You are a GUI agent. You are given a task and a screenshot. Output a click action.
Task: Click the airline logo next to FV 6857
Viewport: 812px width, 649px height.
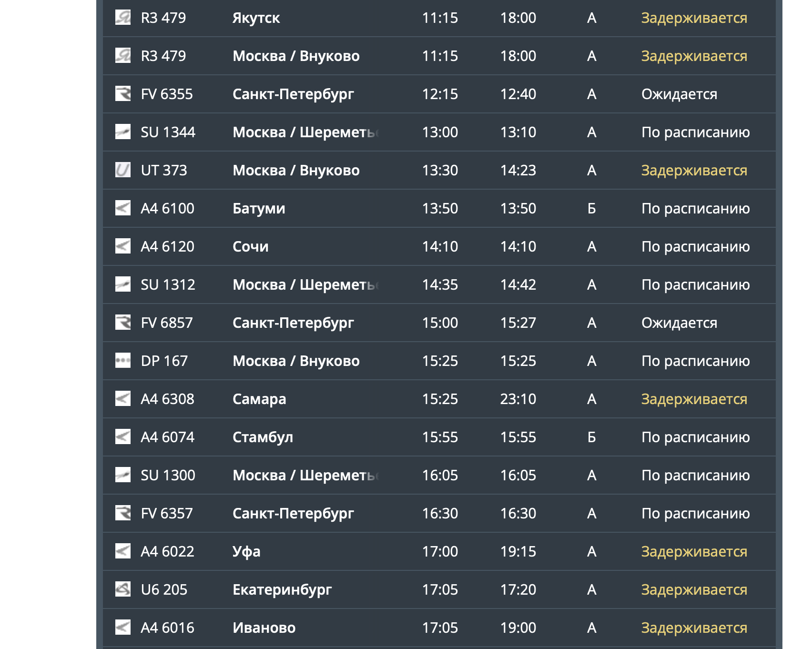click(x=123, y=322)
